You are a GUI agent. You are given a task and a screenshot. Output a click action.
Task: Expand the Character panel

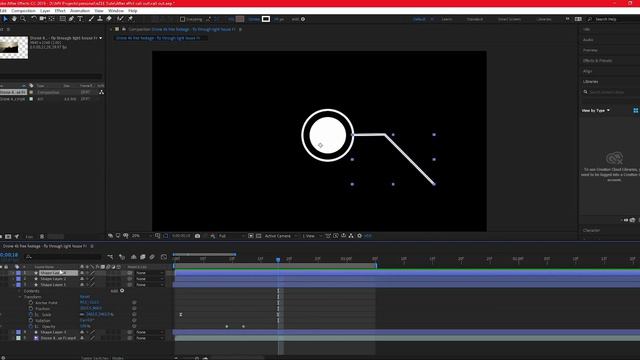tap(591, 231)
